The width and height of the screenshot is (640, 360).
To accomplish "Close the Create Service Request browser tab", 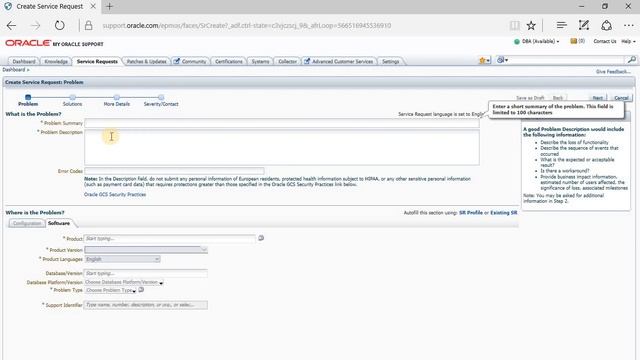I will pyautogui.click(x=93, y=7).
